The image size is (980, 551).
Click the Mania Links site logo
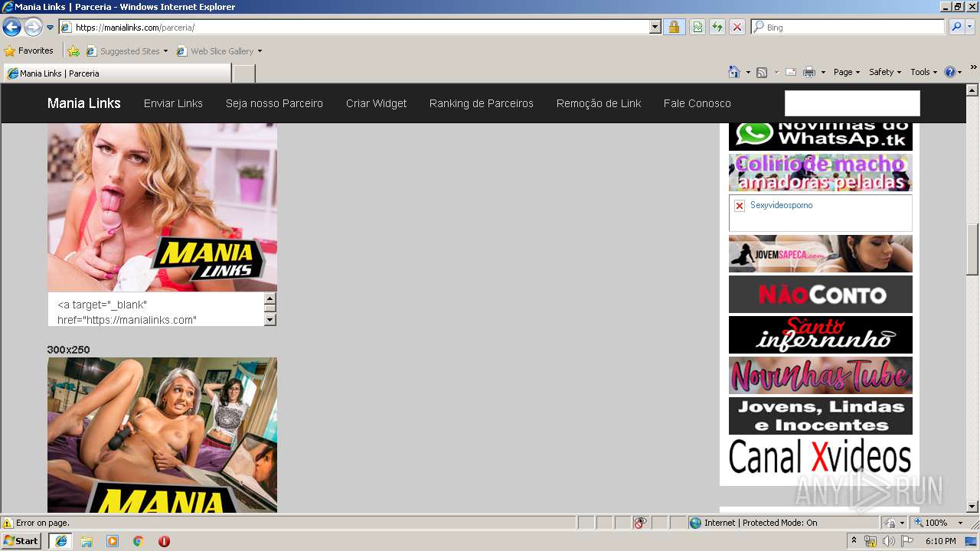point(84,103)
